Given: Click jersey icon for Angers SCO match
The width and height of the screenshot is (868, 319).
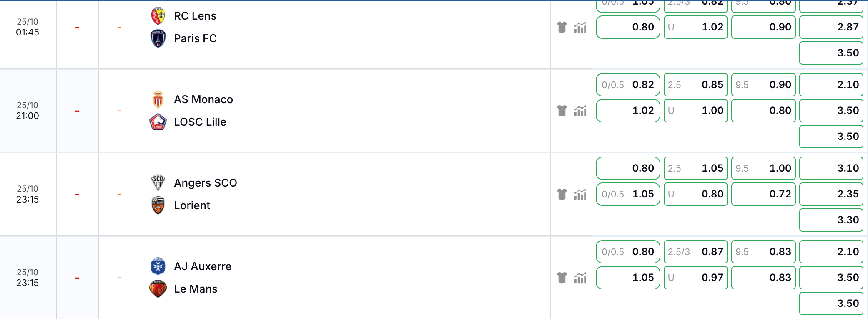Looking at the screenshot, I should [x=562, y=194].
